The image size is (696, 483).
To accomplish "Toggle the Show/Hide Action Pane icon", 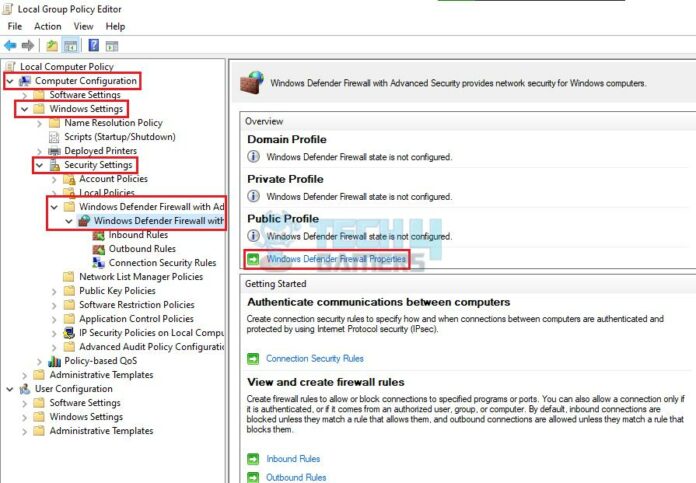I will click(111, 46).
